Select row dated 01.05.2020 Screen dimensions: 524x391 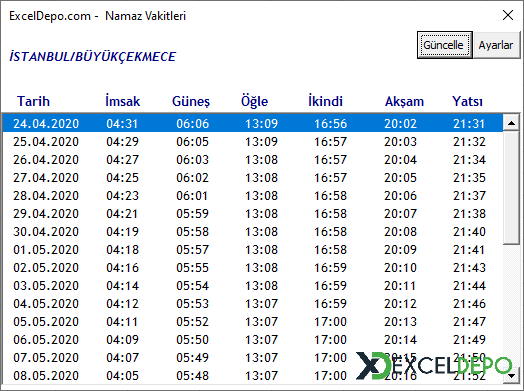[253, 250]
